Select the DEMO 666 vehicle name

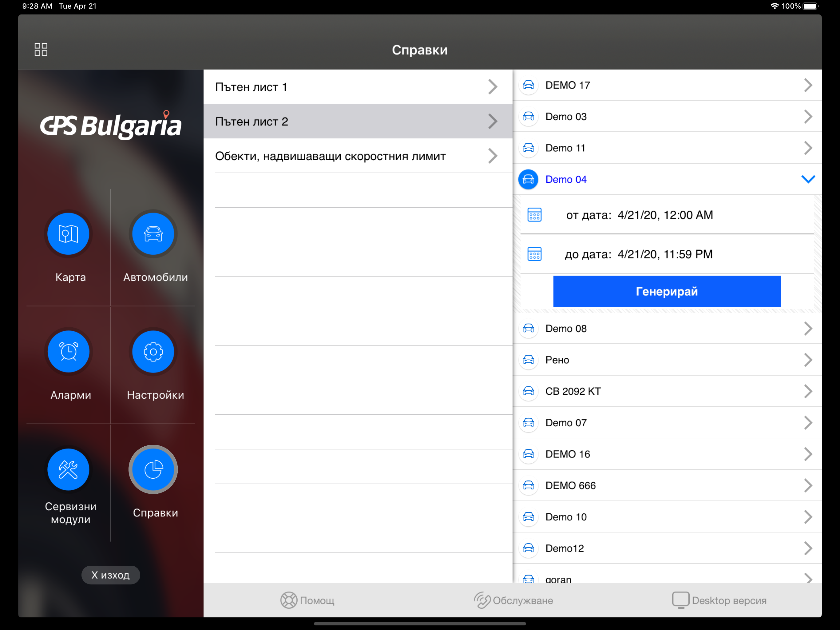[570, 486]
